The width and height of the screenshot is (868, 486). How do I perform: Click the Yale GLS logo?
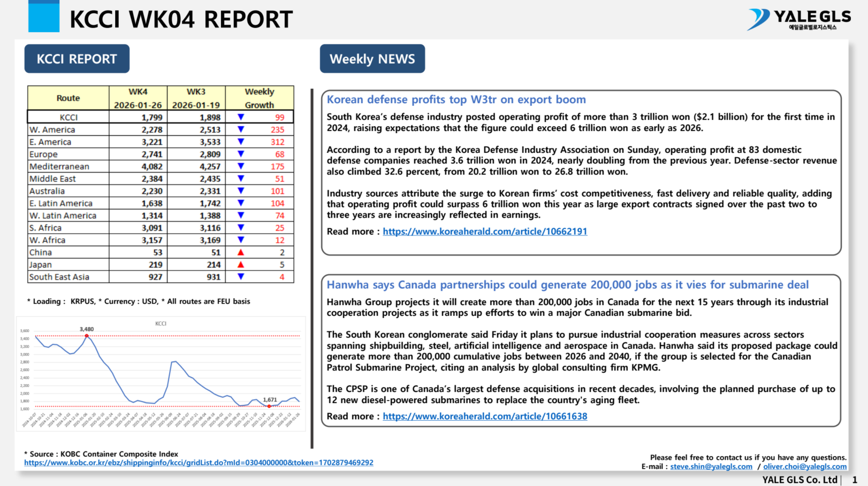(x=798, y=20)
